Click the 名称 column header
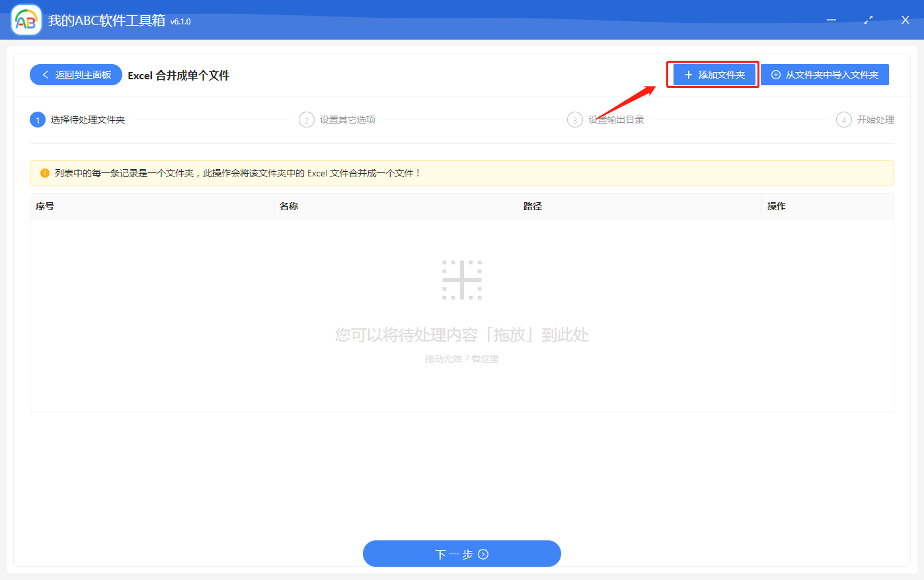 tap(289, 206)
